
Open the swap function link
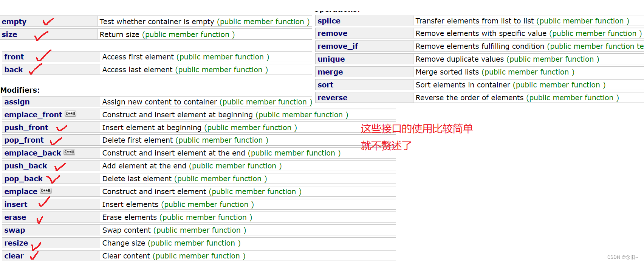coord(15,230)
